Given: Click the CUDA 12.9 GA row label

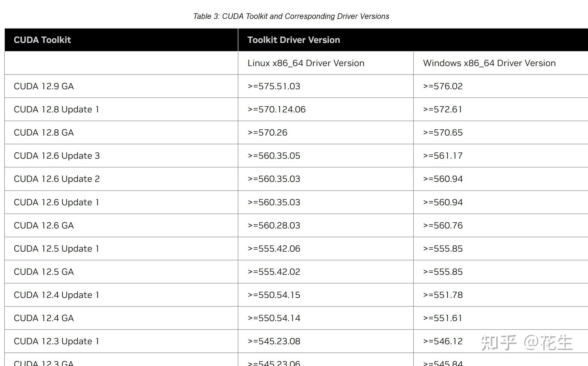Looking at the screenshot, I should (x=44, y=86).
